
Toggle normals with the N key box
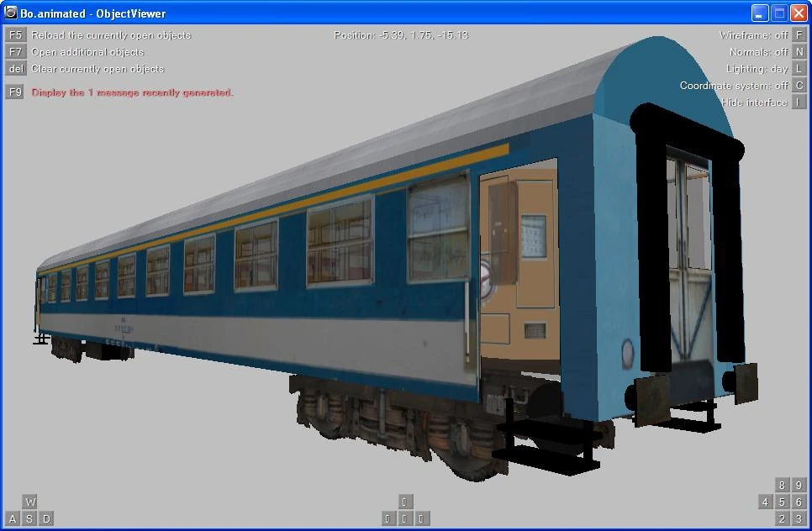799,52
